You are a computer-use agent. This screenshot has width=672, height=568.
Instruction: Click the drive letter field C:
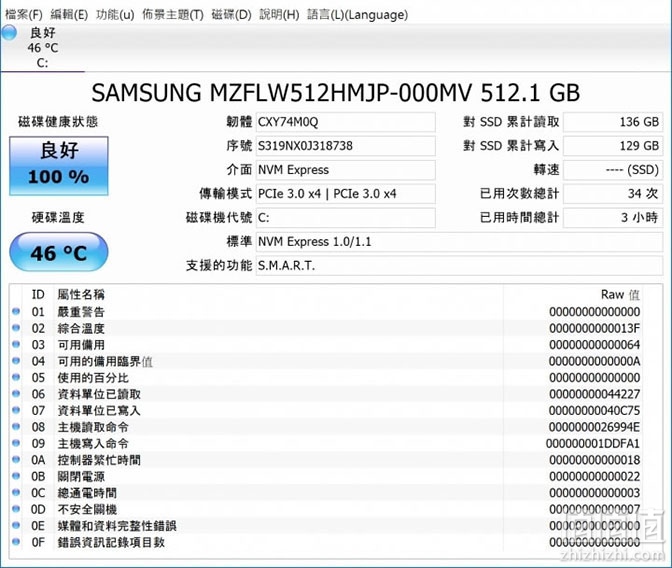345,218
